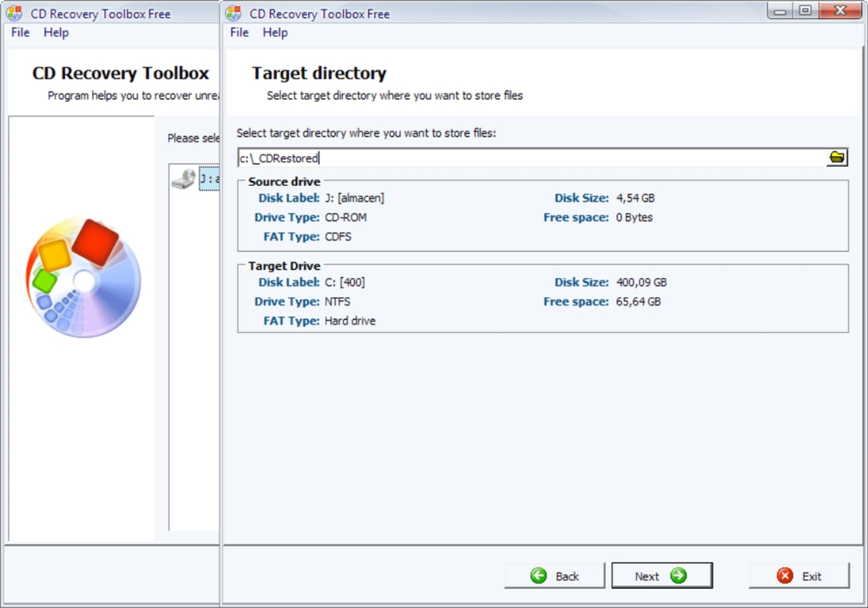Open the Help menu in the background window
The image size is (868, 608).
click(56, 33)
